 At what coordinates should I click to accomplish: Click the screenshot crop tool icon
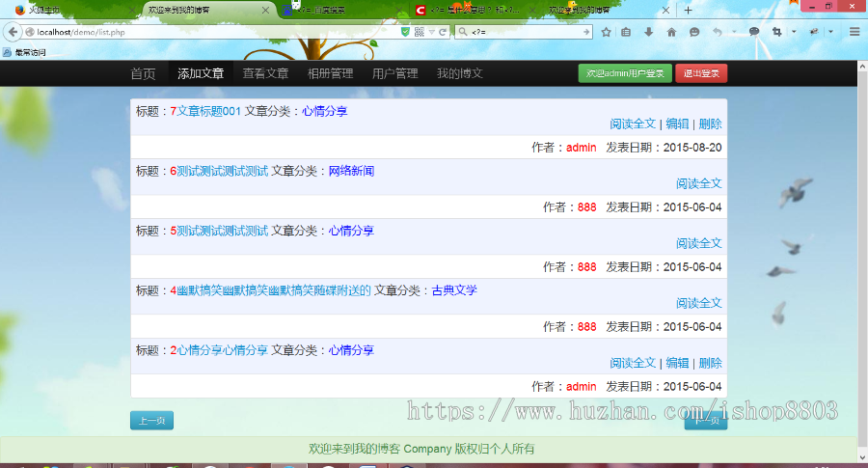tap(776, 32)
